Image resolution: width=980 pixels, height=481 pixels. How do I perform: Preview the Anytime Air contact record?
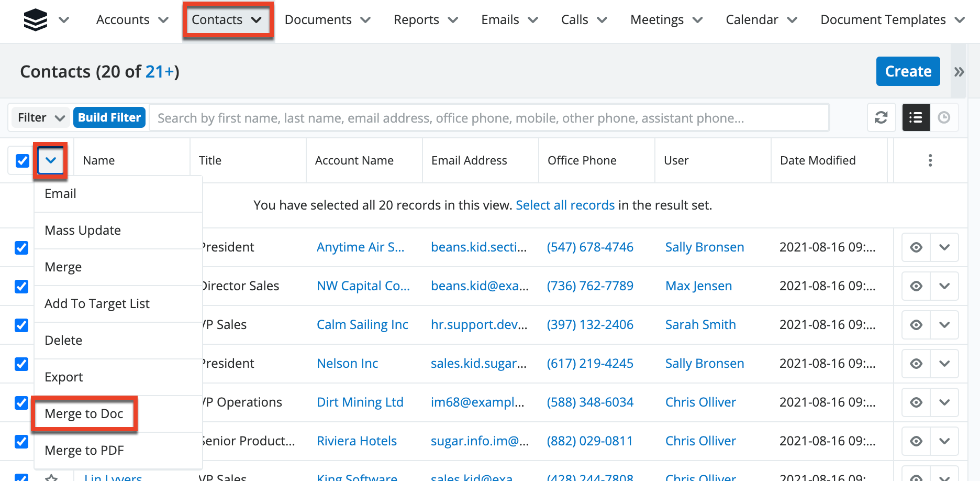click(916, 247)
